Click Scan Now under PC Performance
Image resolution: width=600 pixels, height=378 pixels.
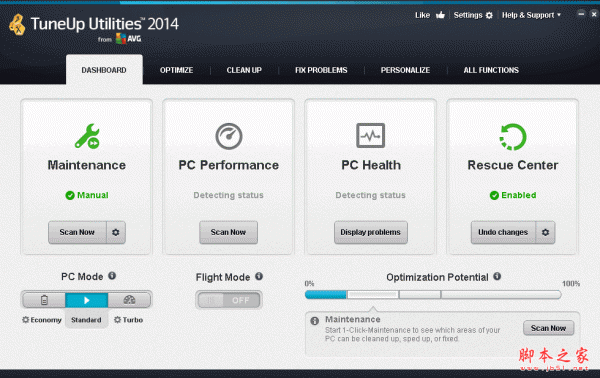[x=228, y=232]
